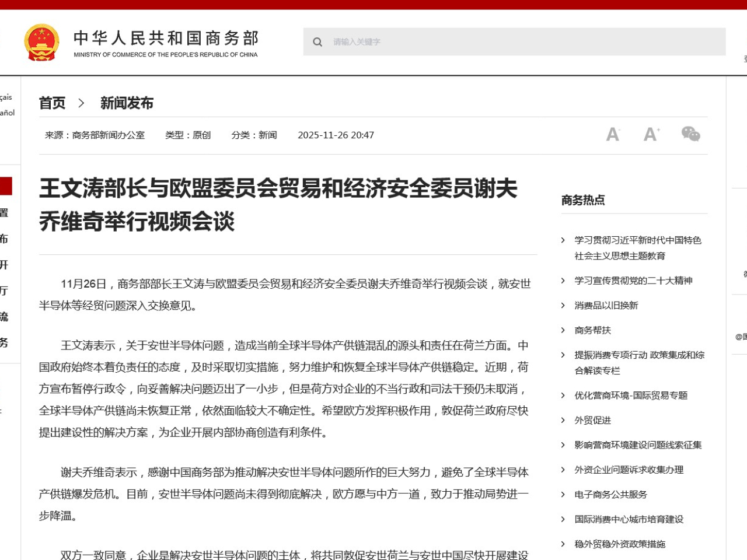
Task: Click the 商务热点 panel heading
Action: point(583,200)
